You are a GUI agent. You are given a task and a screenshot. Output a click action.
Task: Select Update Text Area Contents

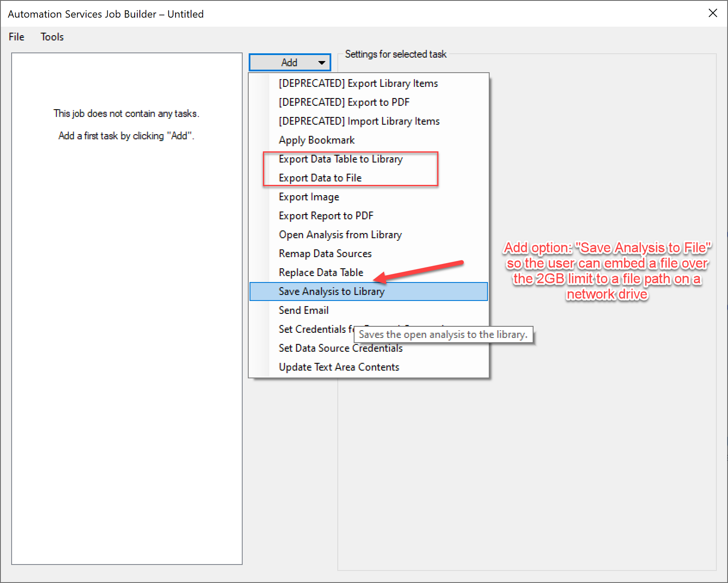(339, 367)
